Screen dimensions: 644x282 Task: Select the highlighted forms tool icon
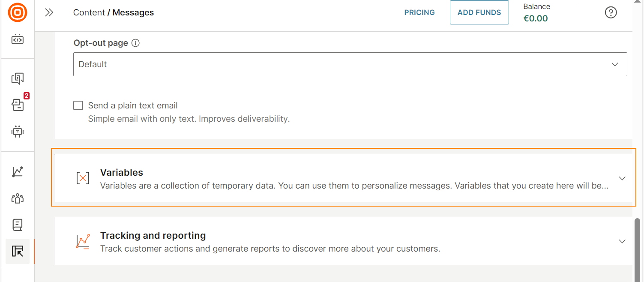pos(17,252)
